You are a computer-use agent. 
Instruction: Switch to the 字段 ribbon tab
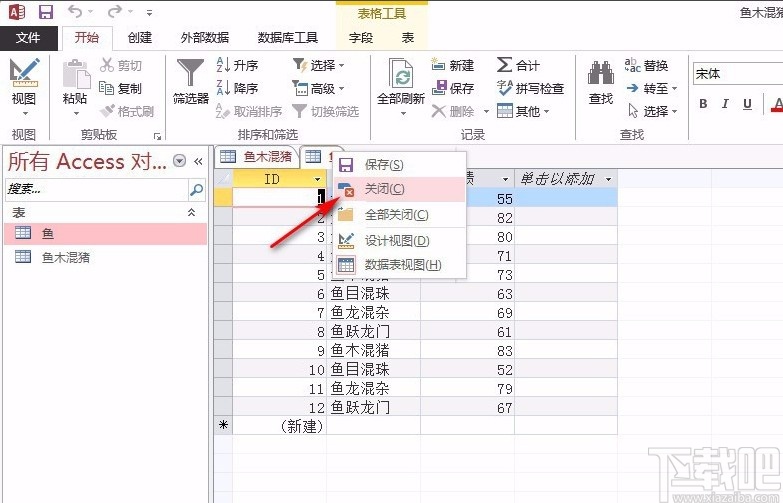tap(361, 38)
